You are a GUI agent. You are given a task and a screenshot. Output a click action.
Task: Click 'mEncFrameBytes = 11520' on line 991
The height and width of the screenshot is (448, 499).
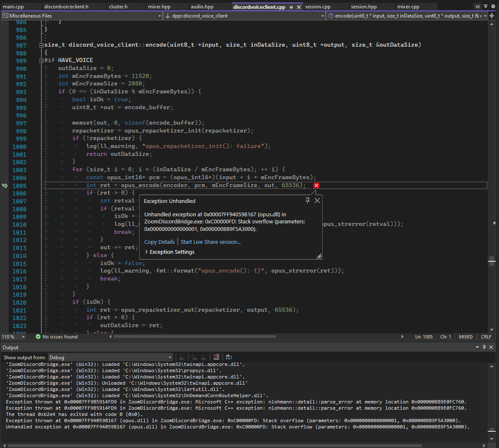tap(110, 76)
